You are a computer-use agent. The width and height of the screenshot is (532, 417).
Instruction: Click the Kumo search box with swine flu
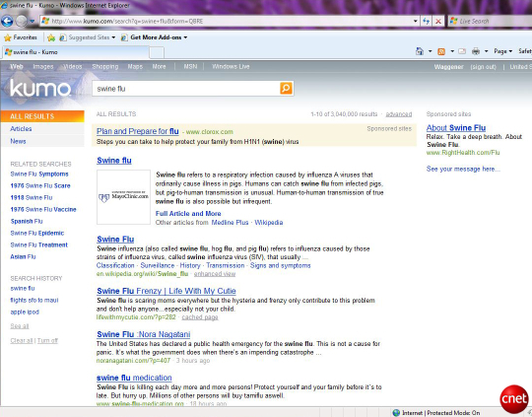click(185, 89)
